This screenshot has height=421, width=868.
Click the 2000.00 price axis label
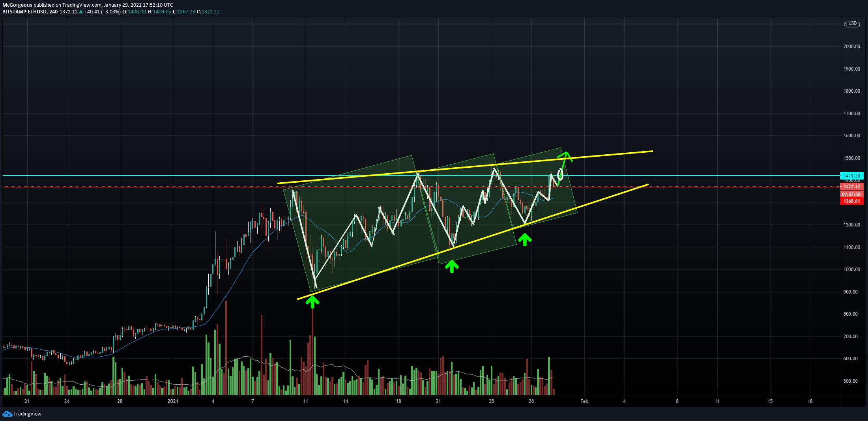pos(852,47)
